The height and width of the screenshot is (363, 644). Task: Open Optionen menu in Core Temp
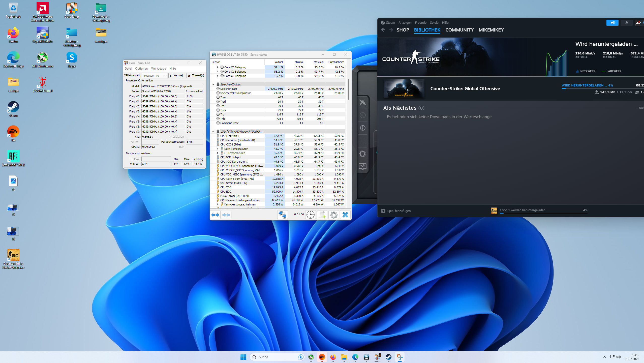coord(141,69)
